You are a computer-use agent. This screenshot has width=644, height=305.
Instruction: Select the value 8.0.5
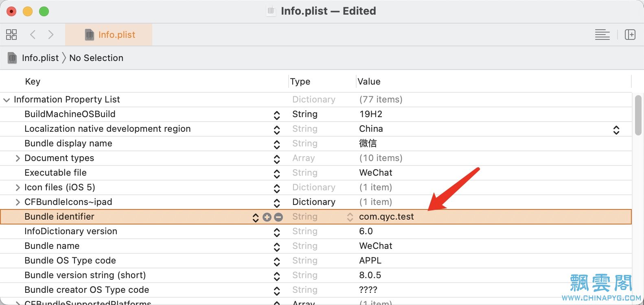[370, 275]
